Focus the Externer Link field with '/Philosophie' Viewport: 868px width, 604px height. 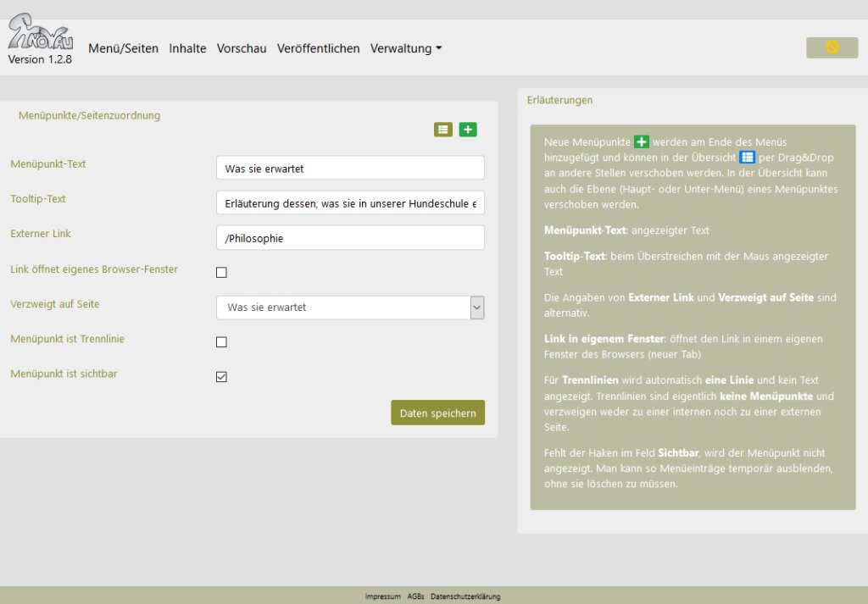(x=350, y=238)
